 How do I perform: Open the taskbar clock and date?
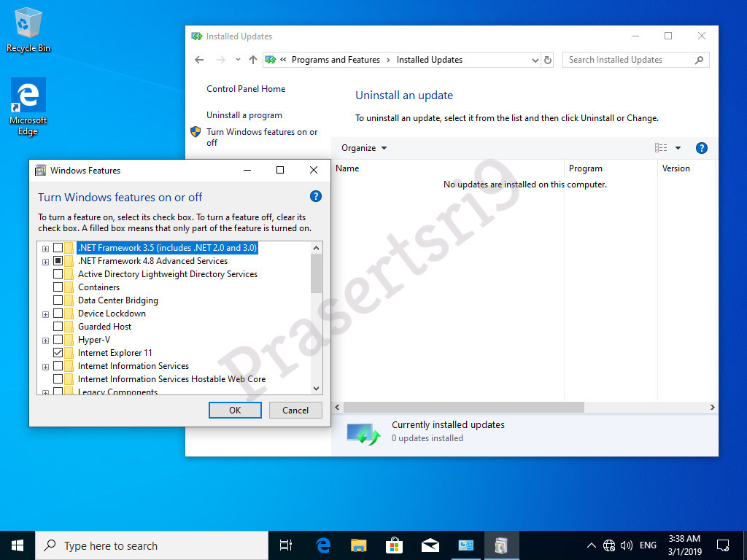pyautogui.click(x=684, y=545)
